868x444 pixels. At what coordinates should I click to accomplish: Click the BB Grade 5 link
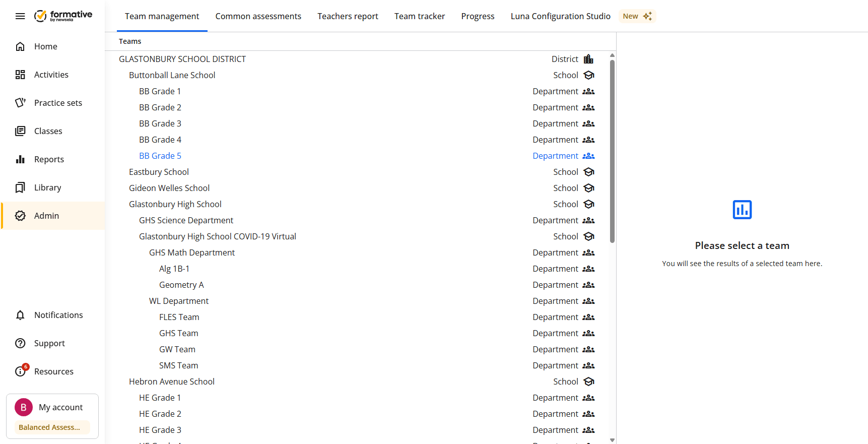[160, 156]
